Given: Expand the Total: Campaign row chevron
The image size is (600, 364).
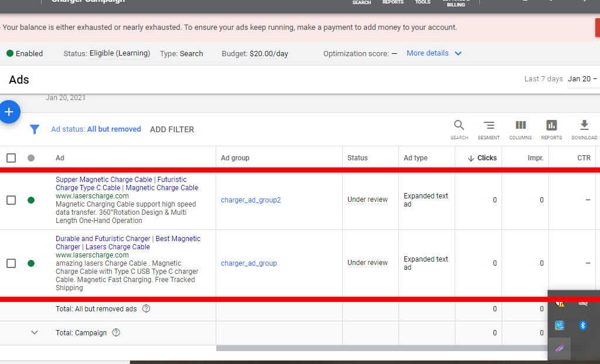Looking at the screenshot, I should [x=35, y=332].
